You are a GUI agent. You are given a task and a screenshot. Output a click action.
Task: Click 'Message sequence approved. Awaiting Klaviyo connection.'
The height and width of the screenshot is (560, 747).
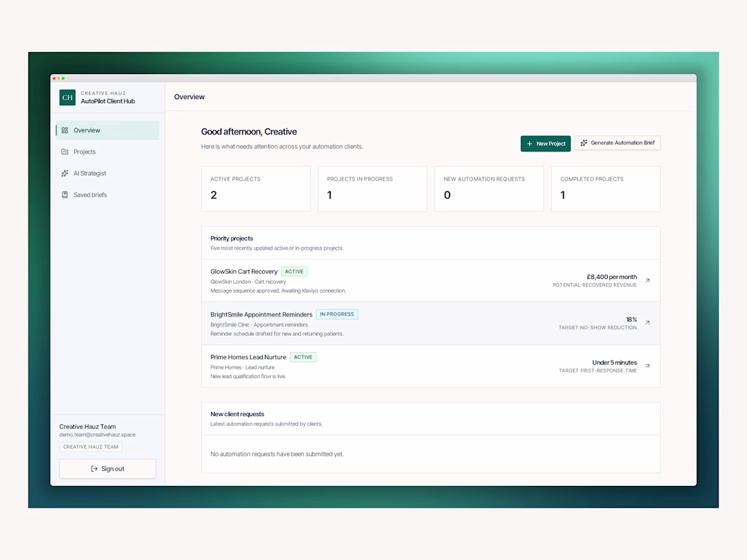[x=278, y=291]
